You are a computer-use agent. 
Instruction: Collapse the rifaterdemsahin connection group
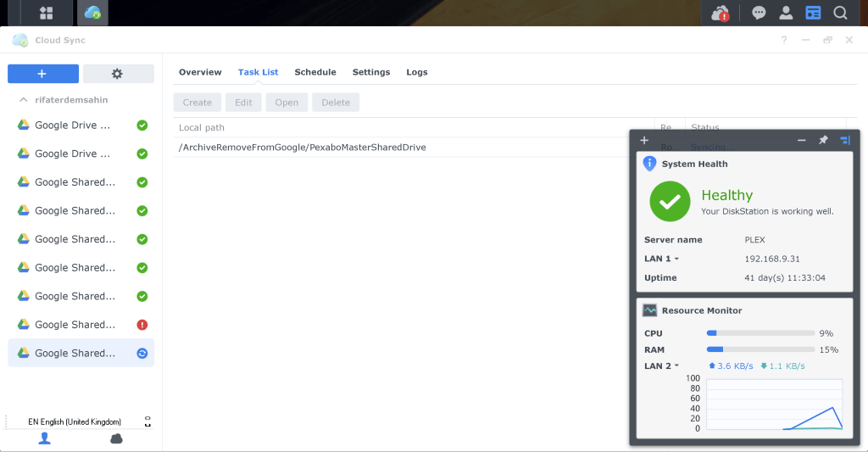pos(23,100)
